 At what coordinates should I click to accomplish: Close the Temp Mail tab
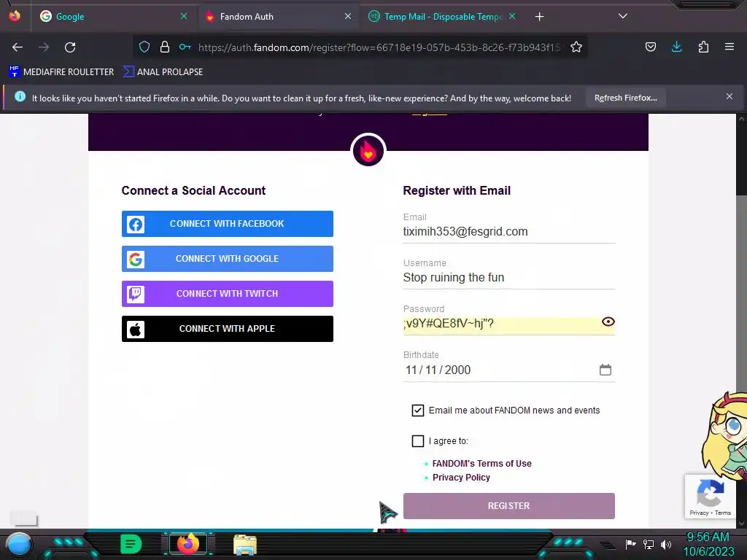[512, 16]
